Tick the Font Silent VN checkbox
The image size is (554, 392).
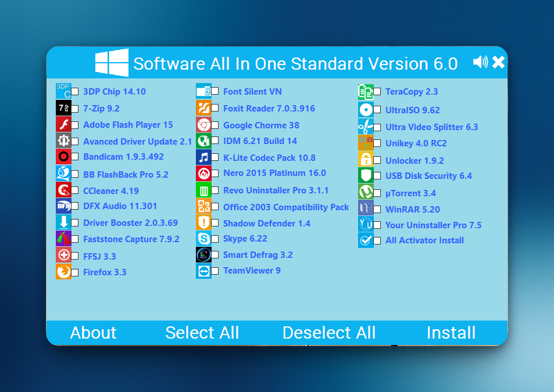tap(215, 91)
